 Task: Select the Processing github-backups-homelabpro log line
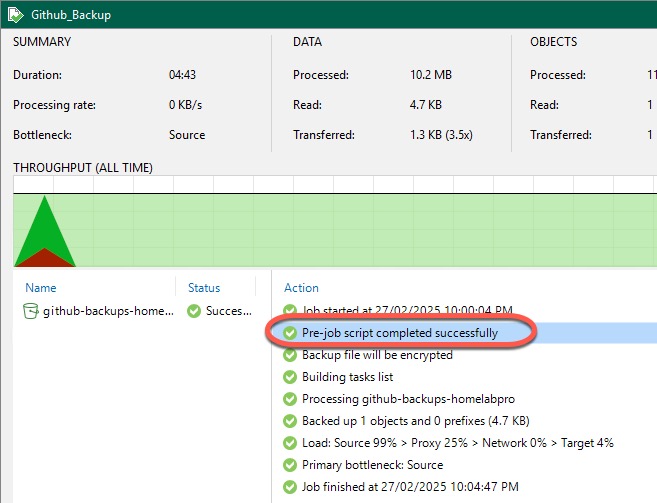tap(421, 399)
